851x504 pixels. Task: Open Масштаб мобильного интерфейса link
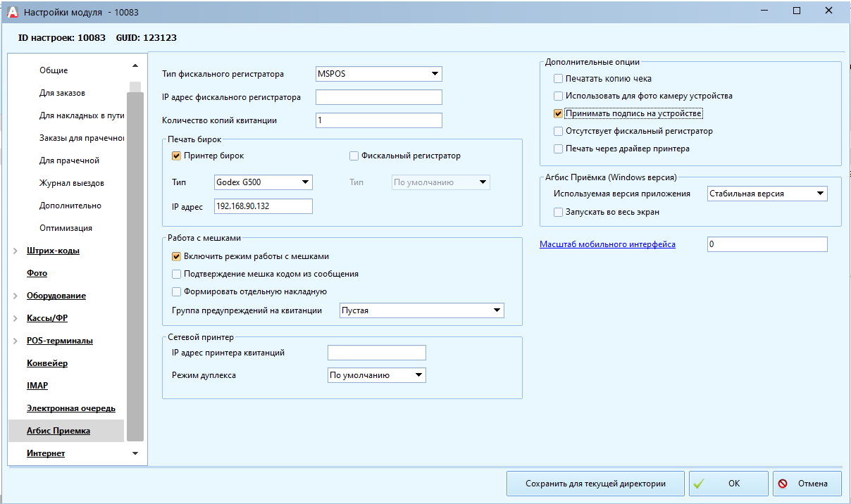coord(607,244)
